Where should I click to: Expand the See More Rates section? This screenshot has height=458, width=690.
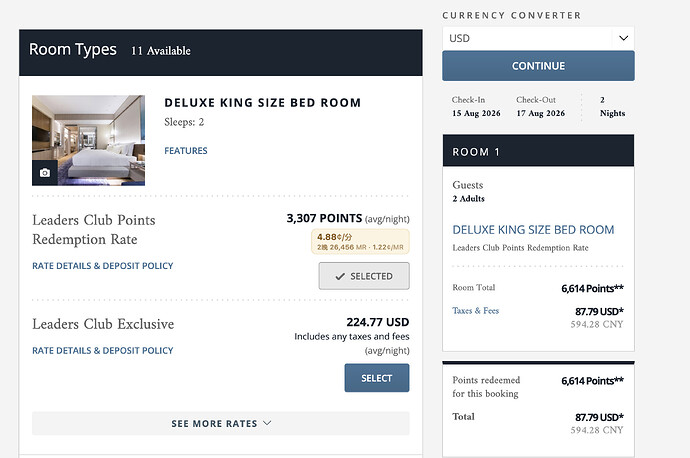click(x=220, y=423)
